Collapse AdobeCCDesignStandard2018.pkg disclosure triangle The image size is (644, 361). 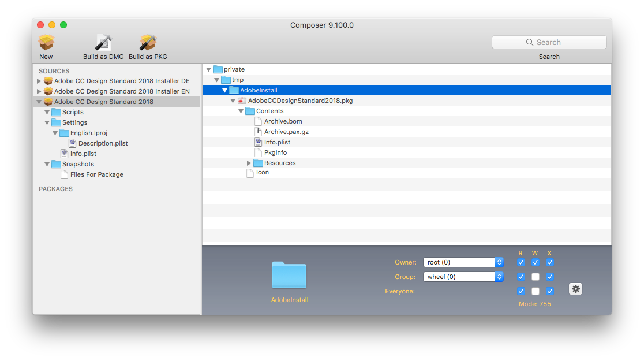[233, 101]
